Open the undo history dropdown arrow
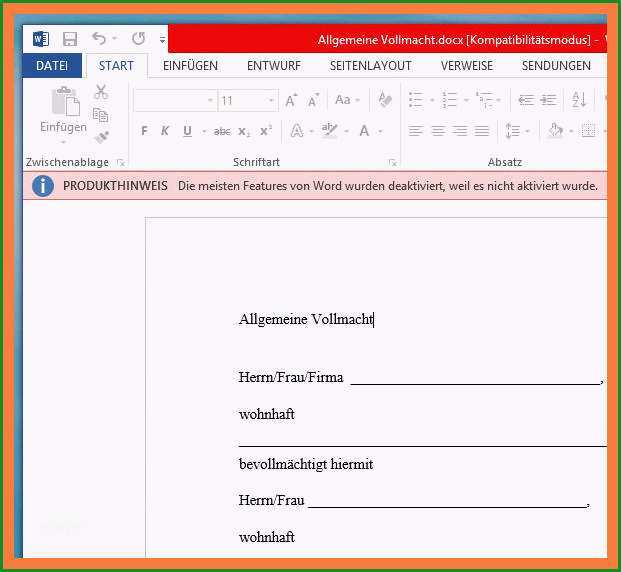621x572 pixels. (114, 38)
